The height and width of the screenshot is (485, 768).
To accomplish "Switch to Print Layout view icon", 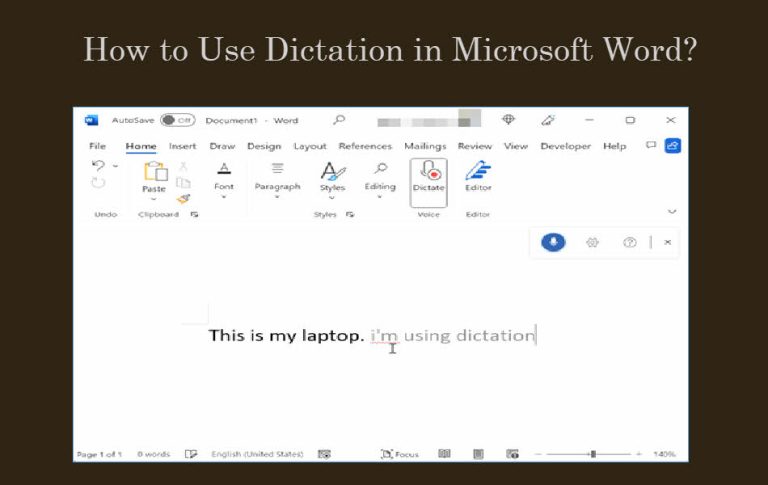I will click(x=479, y=454).
